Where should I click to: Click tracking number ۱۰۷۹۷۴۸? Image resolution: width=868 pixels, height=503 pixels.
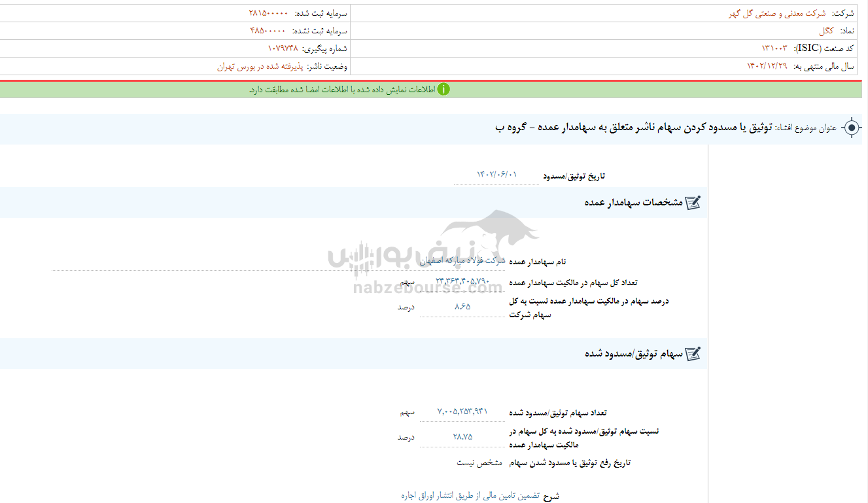[x=283, y=48]
